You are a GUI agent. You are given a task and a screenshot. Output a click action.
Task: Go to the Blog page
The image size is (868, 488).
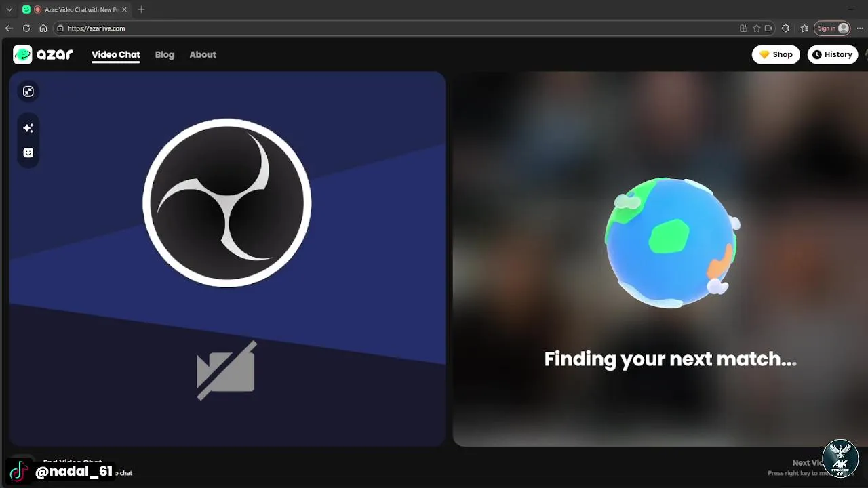pos(165,55)
